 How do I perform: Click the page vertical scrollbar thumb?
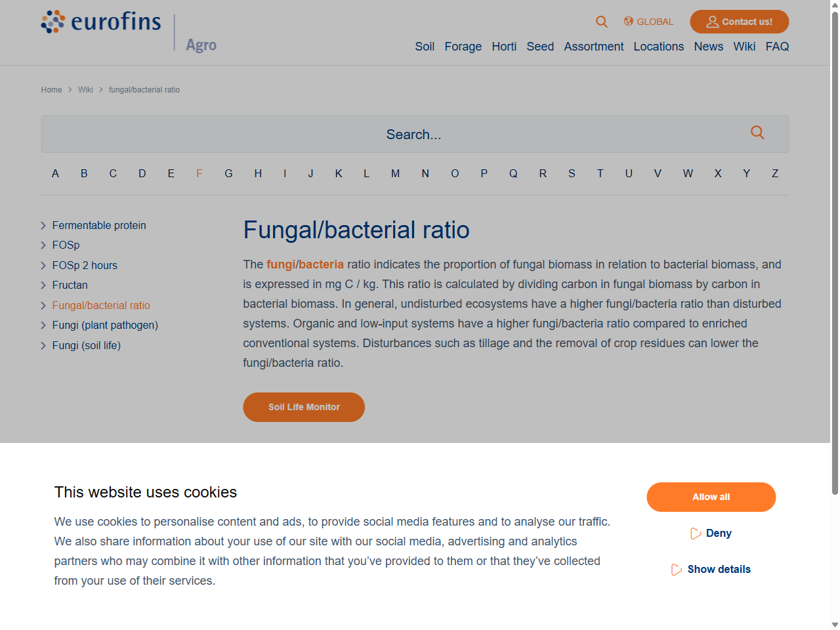click(x=835, y=253)
